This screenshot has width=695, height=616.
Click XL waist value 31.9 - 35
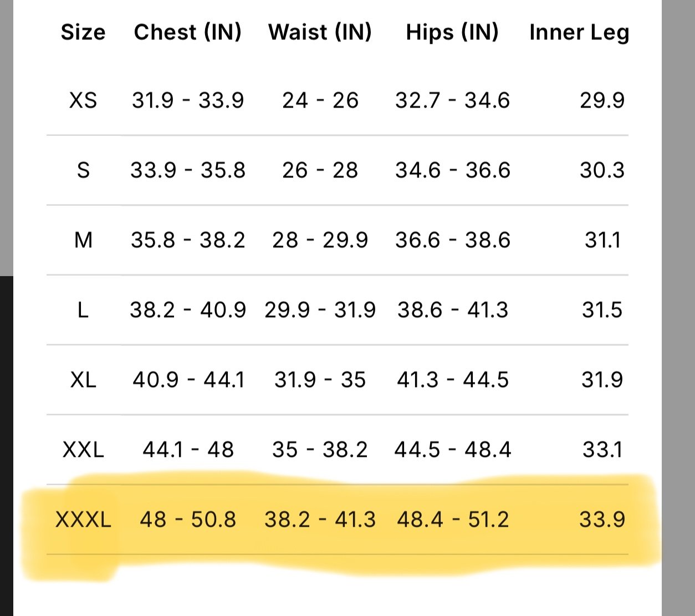pos(320,380)
